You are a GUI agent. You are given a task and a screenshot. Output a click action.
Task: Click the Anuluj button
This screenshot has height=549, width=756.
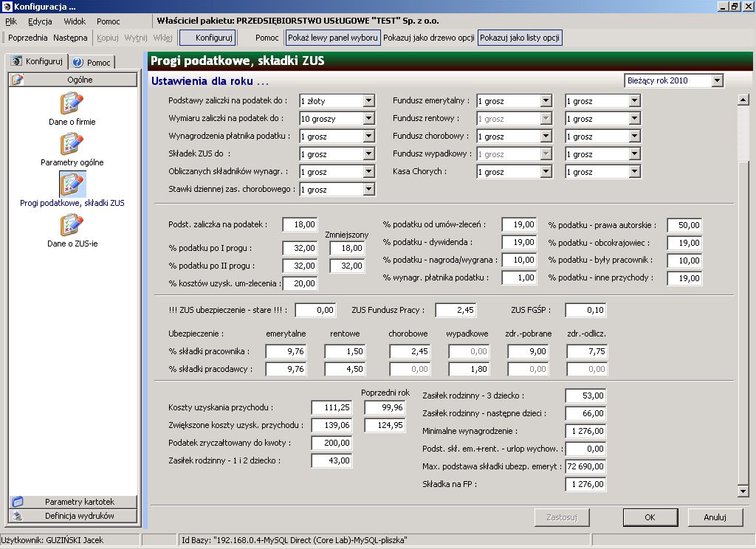click(x=715, y=517)
